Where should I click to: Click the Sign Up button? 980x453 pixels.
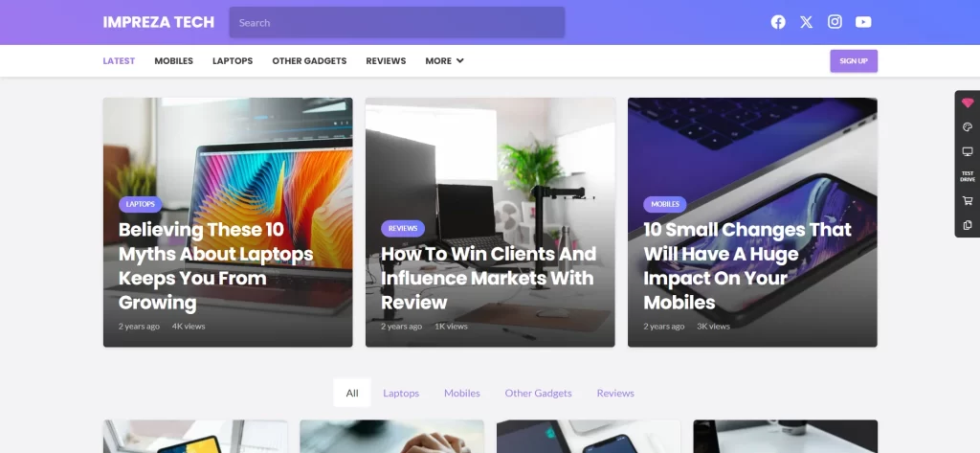854,60
